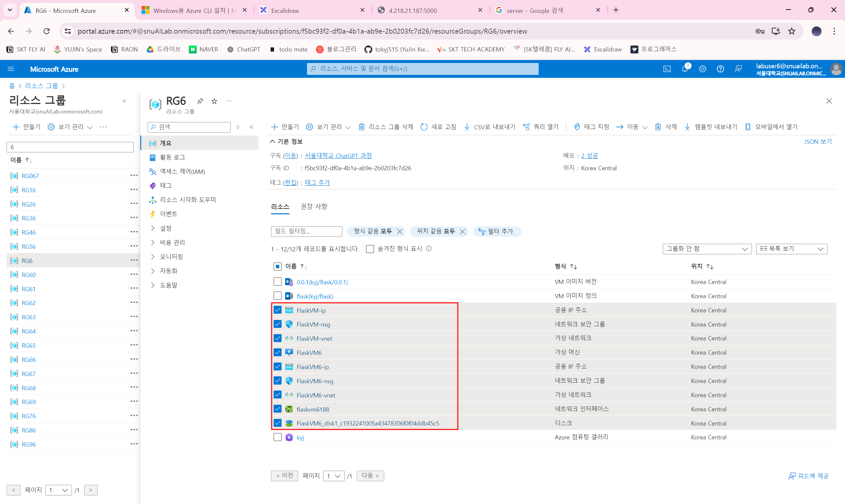Image resolution: width=845 pixels, height=504 pixels.
Task: Click 리소스 그룹 삭제 button
Action: 386,127
